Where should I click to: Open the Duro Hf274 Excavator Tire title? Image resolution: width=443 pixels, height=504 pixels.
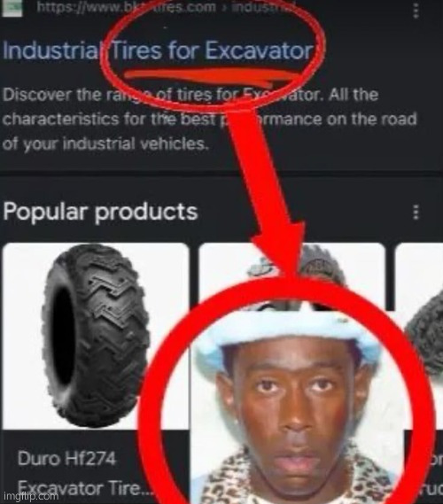click(x=84, y=473)
